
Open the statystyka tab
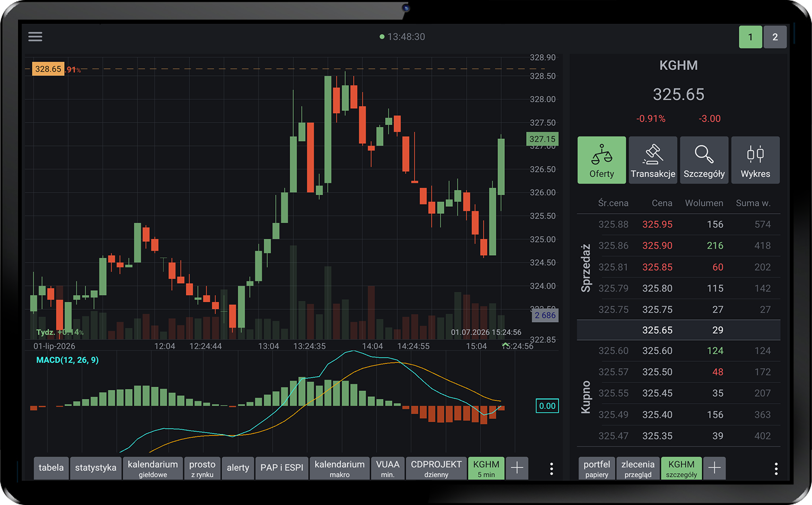click(x=95, y=468)
